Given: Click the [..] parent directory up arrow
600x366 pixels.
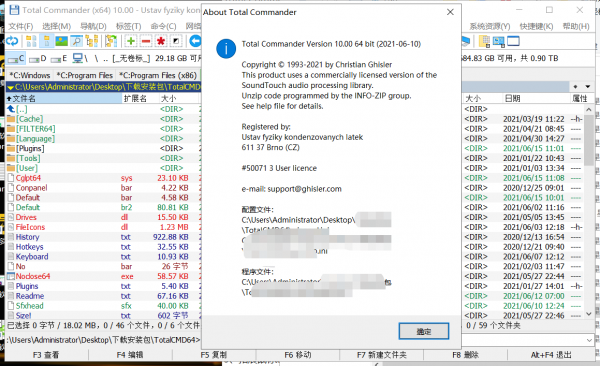Looking at the screenshot, I should [x=11, y=109].
